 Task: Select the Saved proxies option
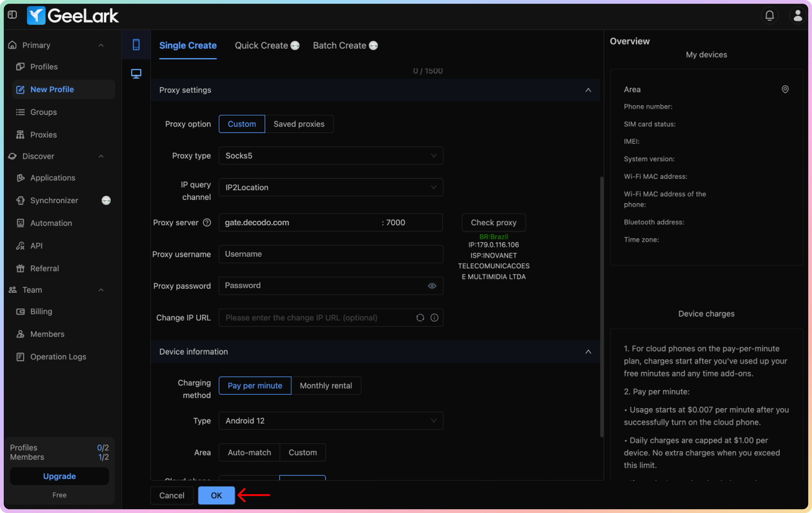299,124
